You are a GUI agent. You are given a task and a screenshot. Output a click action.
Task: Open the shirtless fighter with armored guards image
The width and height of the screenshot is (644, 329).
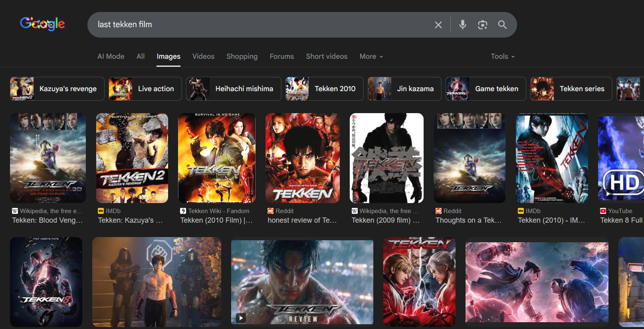(157, 282)
